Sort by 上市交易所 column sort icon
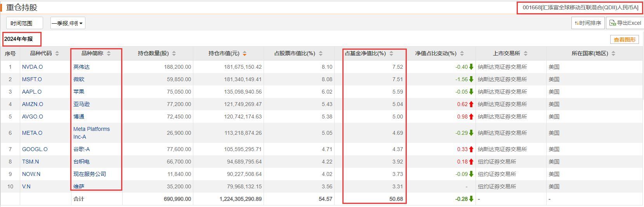 click(526, 54)
